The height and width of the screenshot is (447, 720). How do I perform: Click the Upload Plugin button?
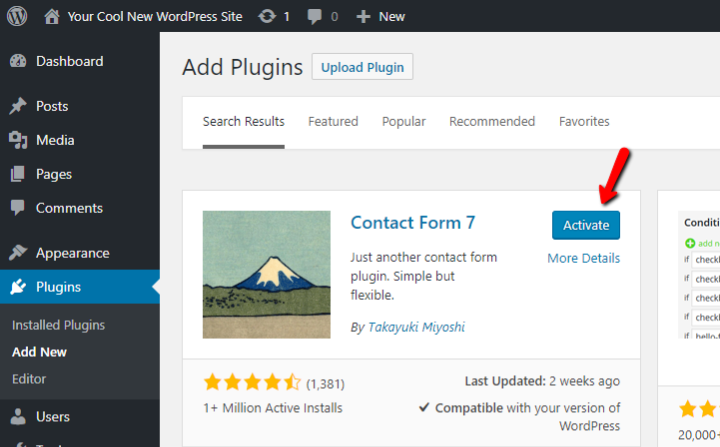(362, 67)
